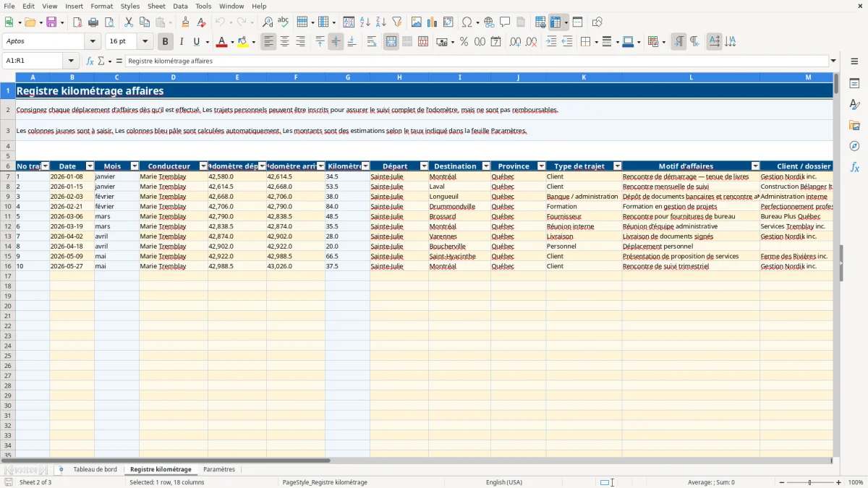The image size is (868, 488).
Task: Toggle Freeze Rows and Columns
Action: coord(556,22)
